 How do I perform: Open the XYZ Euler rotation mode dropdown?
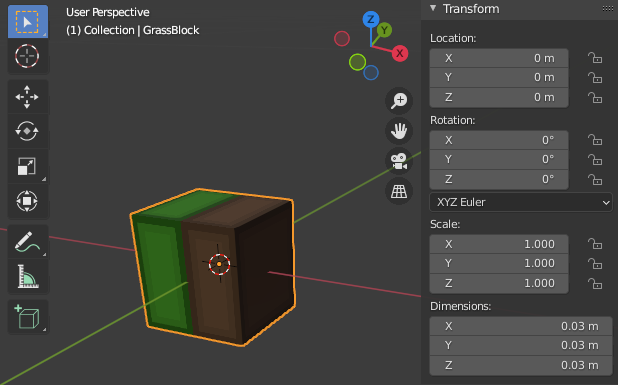[521, 202]
